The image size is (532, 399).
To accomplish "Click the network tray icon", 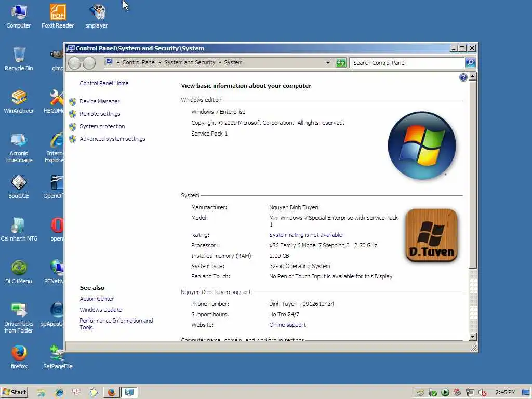I will point(470,393).
